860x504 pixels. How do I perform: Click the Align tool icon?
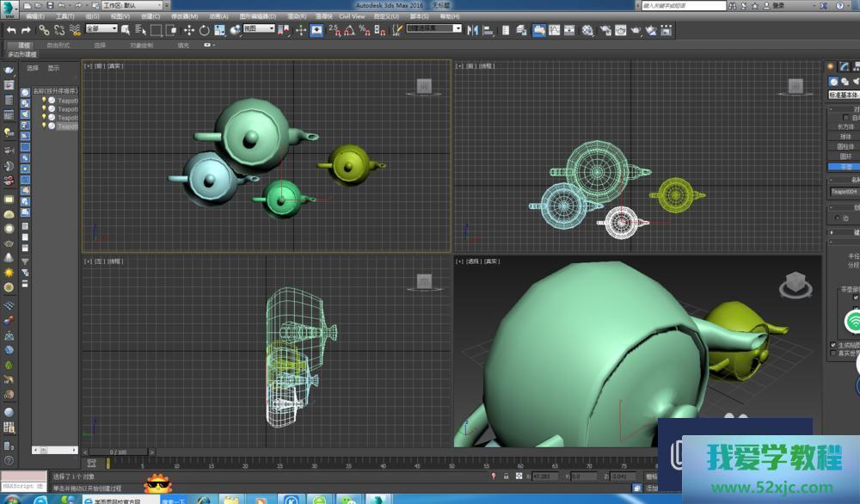pyautogui.click(x=488, y=31)
